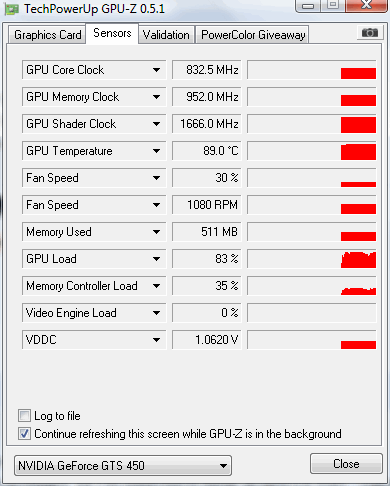Click the 1080 RPM fan speed reading
The image size is (390, 486).
[206, 205]
